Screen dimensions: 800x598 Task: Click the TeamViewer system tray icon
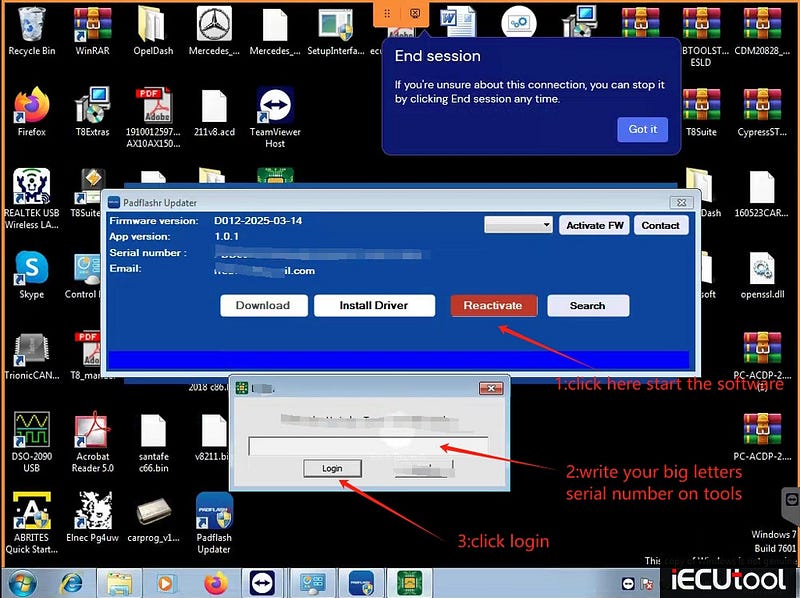628,583
